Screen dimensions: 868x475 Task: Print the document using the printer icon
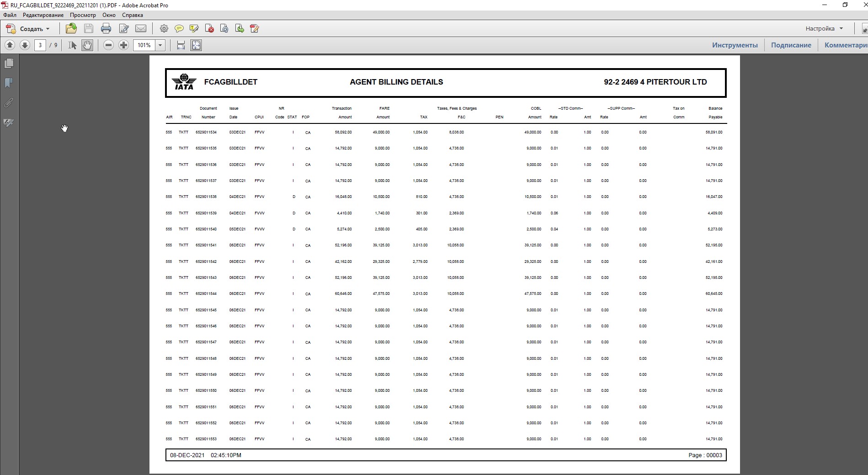(106, 29)
